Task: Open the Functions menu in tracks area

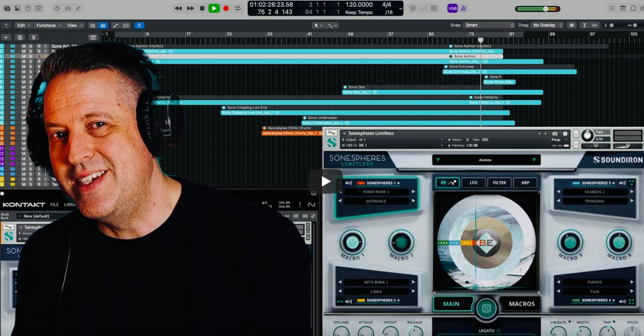Action: (x=49, y=25)
